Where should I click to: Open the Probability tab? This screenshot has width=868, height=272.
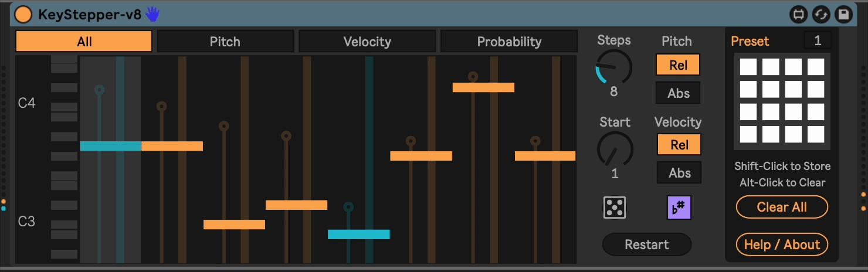pos(509,42)
